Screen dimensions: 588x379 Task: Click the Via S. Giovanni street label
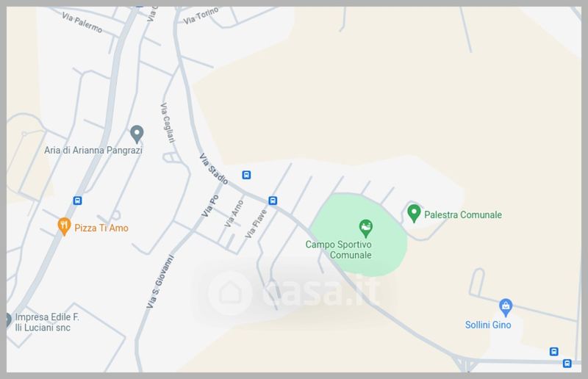click(x=160, y=281)
